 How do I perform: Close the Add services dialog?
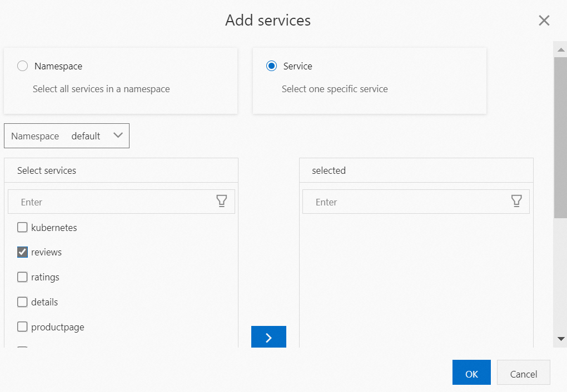click(544, 21)
